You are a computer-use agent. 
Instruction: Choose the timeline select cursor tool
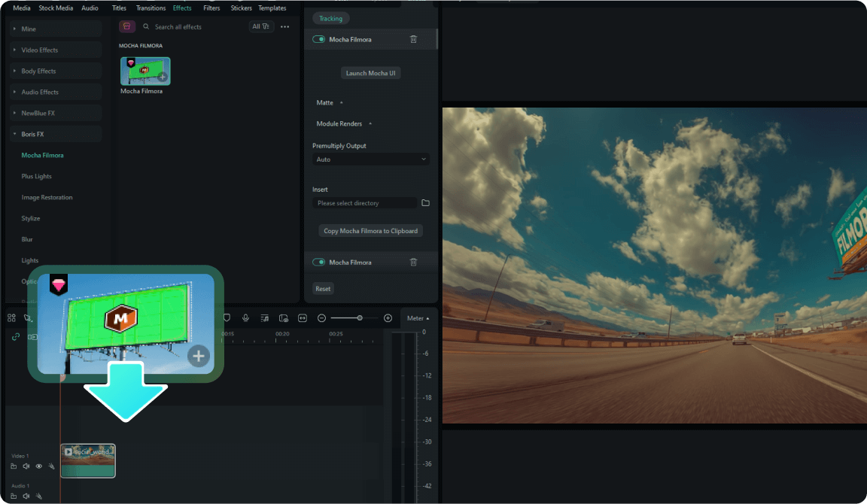pyautogui.click(x=28, y=317)
